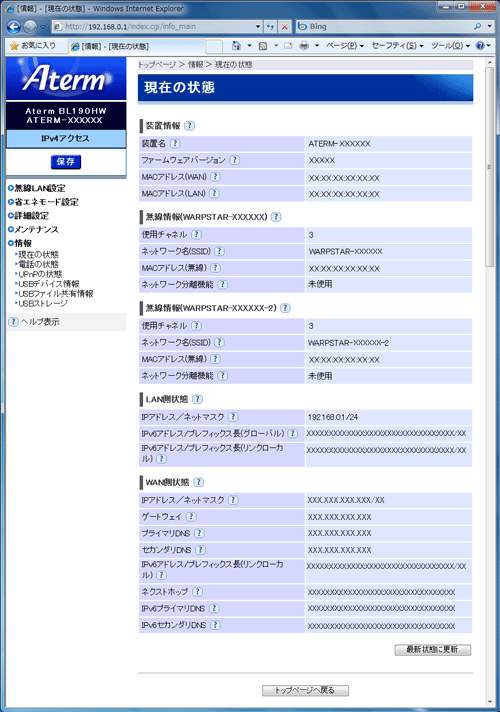Open help icon for ゲートウェイ

[x=192, y=517]
